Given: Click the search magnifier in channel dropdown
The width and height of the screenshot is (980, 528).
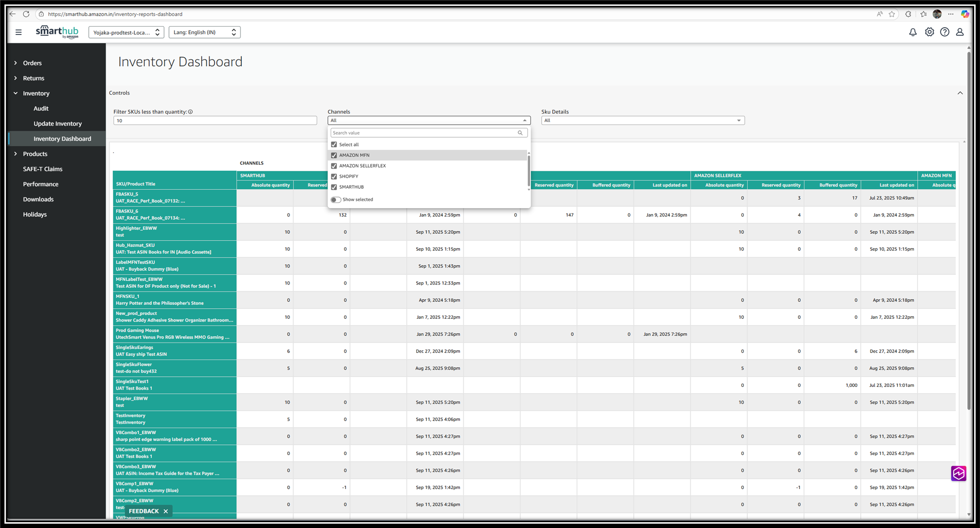Looking at the screenshot, I should click(520, 133).
